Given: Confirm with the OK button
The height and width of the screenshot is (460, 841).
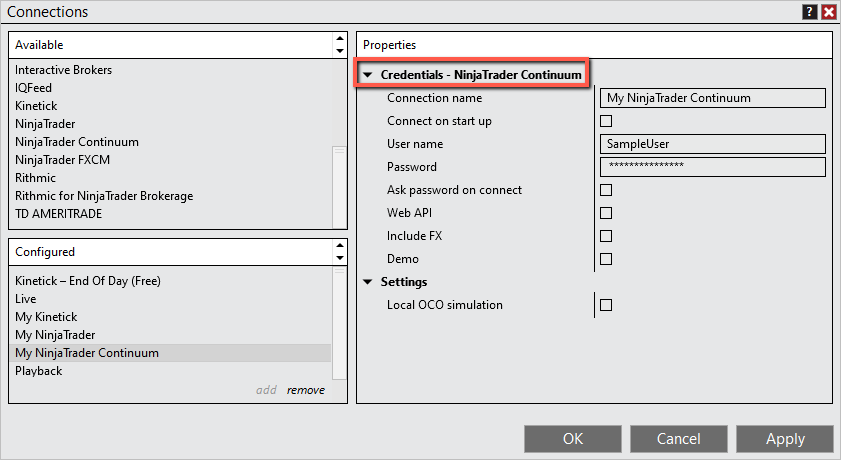Looking at the screenshot, I should 573,439.
